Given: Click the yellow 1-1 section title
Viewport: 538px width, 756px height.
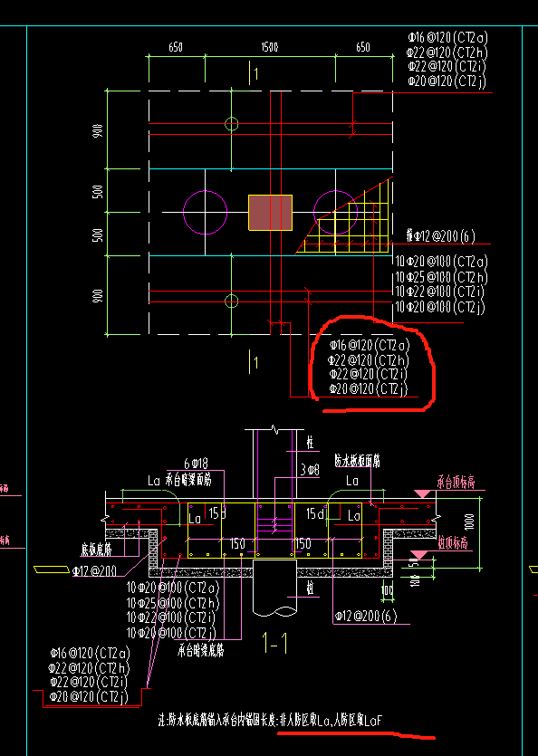Looking at the screenshot, I should 275,642.
